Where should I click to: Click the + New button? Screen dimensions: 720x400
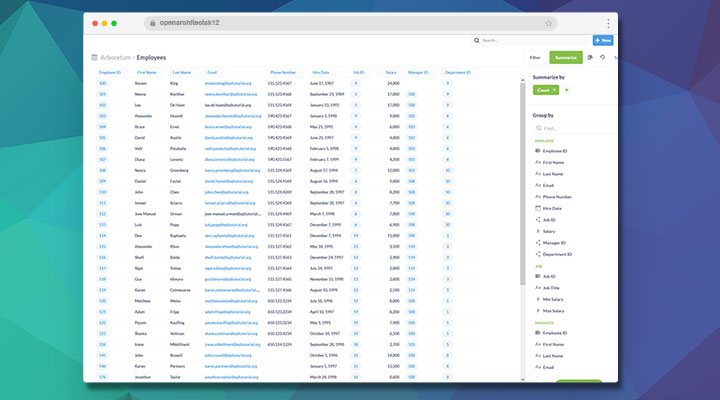(x=603, y=40)
